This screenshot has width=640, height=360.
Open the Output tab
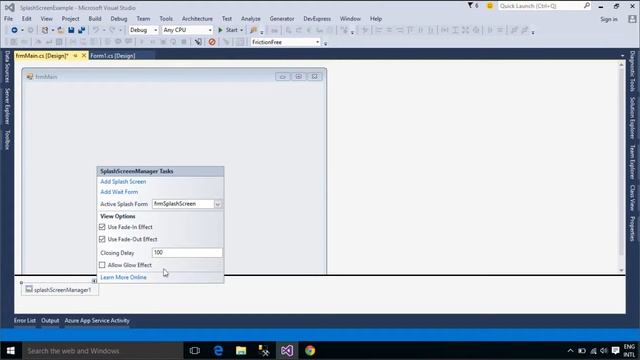pyautogui.click(x=50, y=321)
